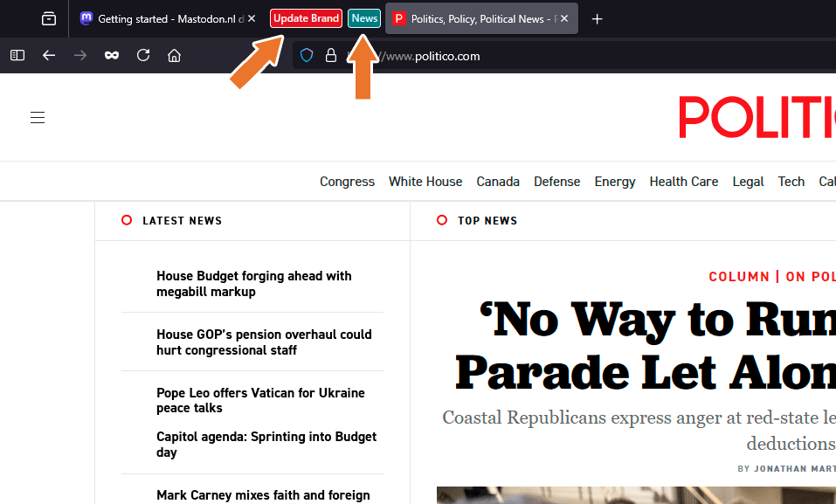Read House Budget megabill markup story
Viewport: 836px width, 504px height.
(253, 284)
